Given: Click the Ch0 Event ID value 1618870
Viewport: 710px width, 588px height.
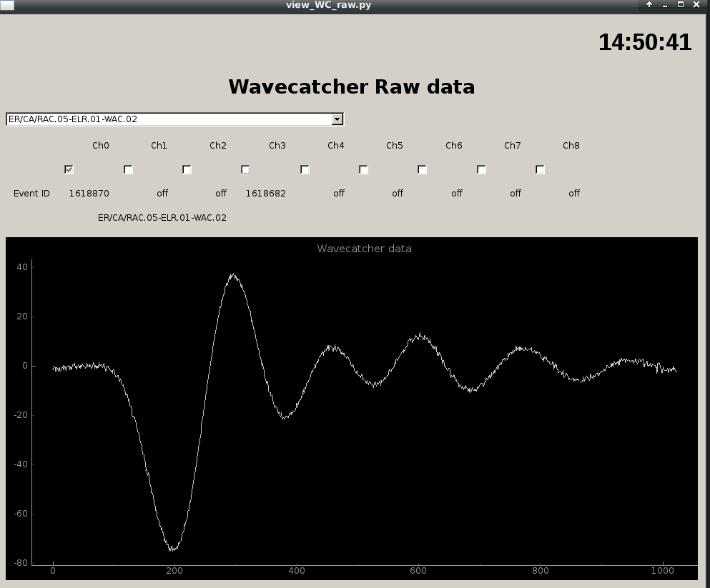Looking at the screenshot, I should 89,194.
